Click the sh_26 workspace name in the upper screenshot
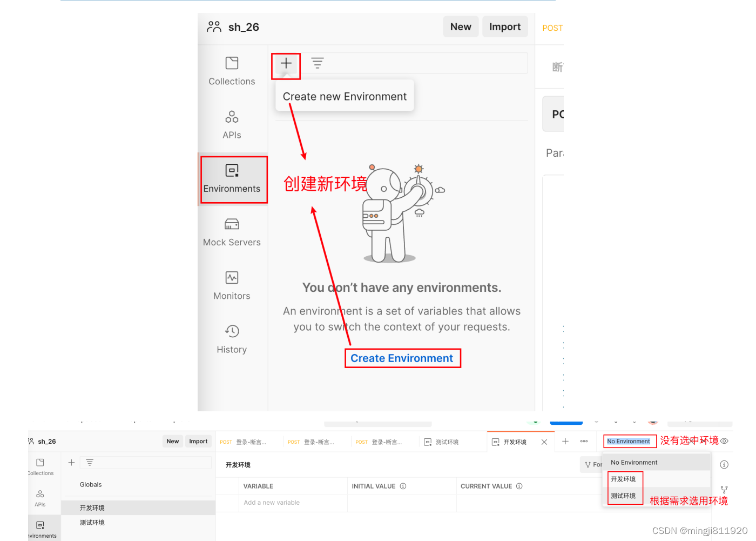Screen dimensions: 756x541 click(x=244, y=27)
